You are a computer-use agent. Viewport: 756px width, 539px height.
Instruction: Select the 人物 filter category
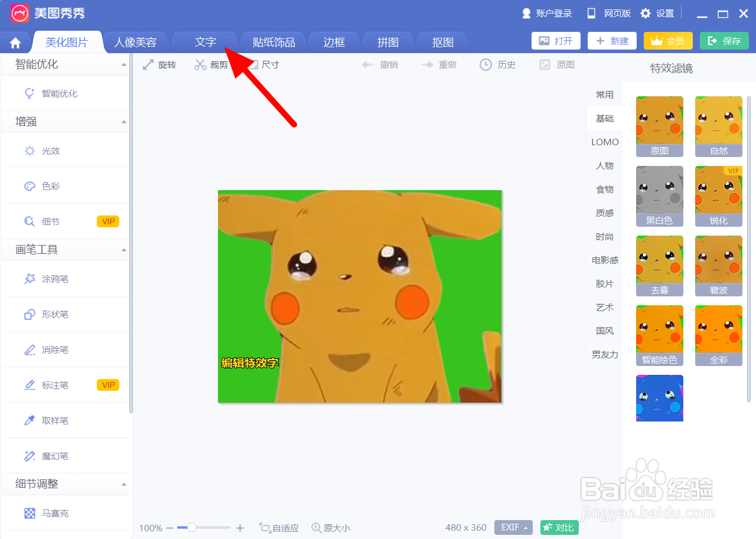pos(605,165)
